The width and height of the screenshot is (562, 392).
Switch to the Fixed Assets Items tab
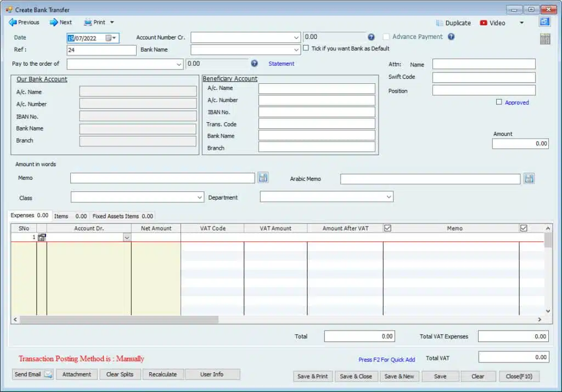[x=116, y=216]
